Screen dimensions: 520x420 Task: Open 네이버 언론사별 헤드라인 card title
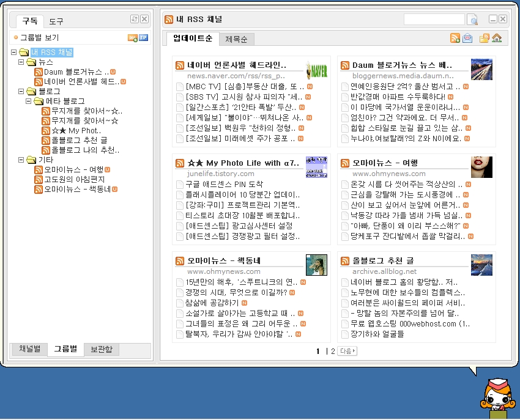(237, 65)
